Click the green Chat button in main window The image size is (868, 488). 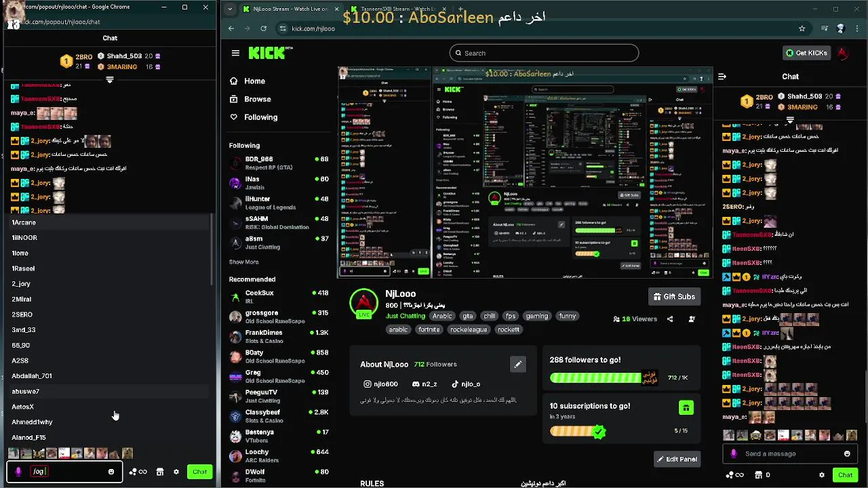point(845,475)
